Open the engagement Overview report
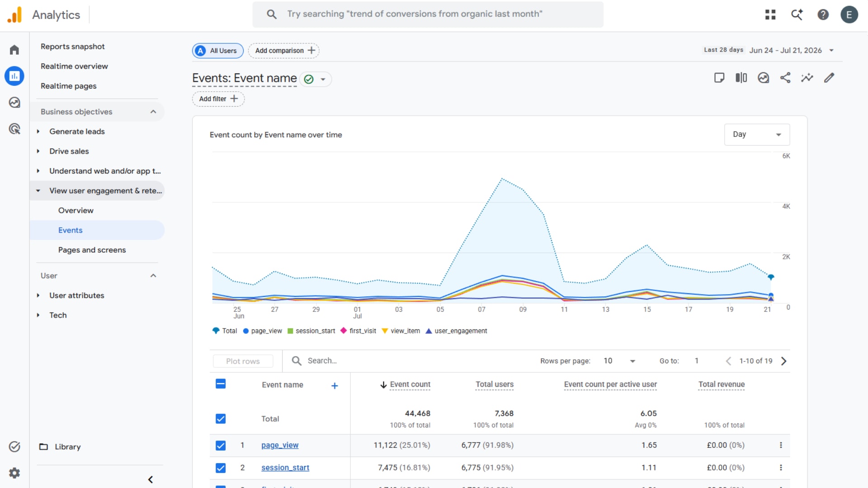The width and height of the screenshot is (868, 488). pyautogui.click(x=75, y=211)
